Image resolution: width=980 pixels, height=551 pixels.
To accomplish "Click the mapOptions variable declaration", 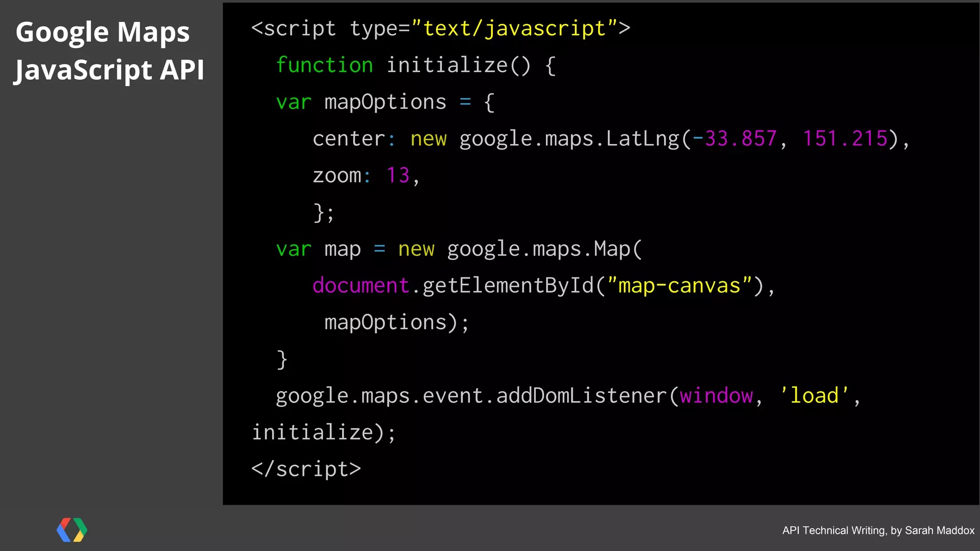I will [x=385, y=102].
